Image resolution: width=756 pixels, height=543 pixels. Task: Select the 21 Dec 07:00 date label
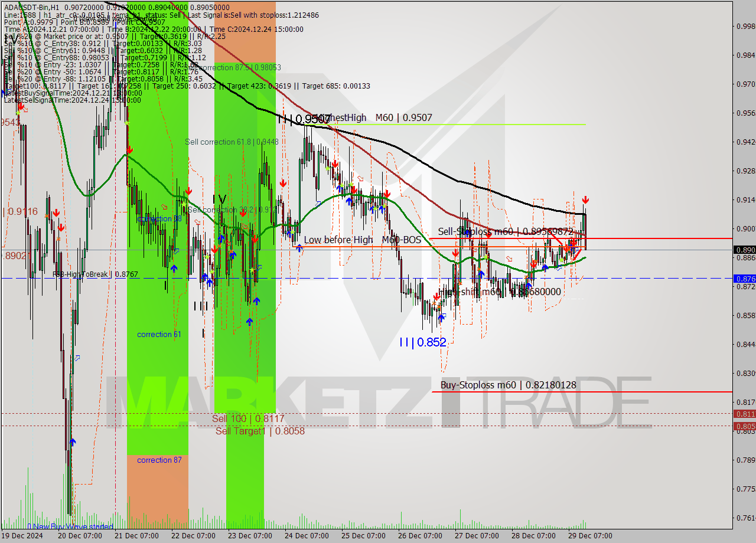click(136, 536)
